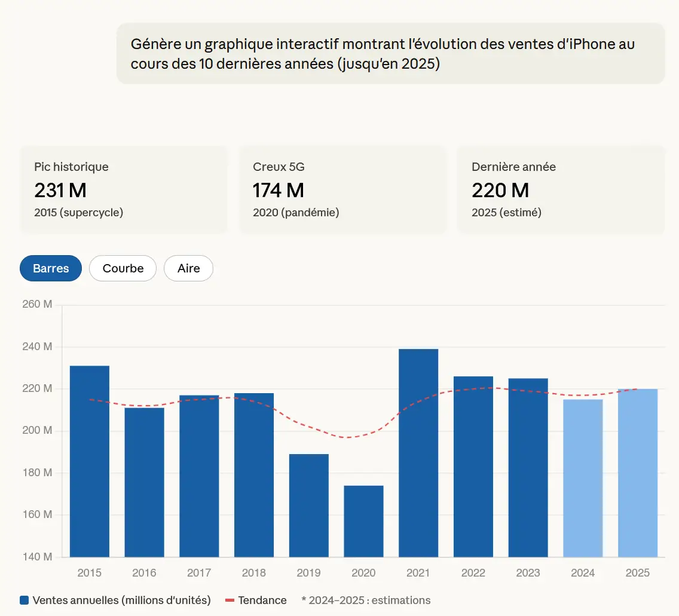The width and height of the screenshot is (679, 616).
Task: Click the blue legend swatch for Ventes annuelles
Action: [x=25, y=600]
